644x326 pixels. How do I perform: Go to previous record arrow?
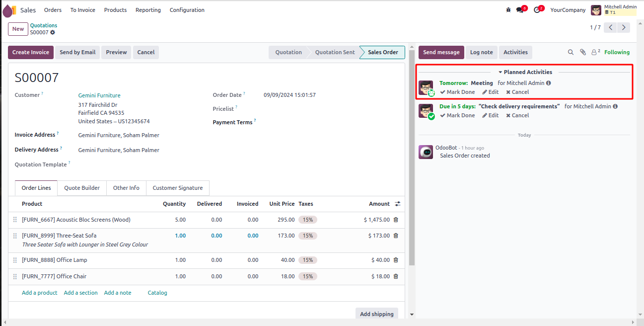click(611, 27)
